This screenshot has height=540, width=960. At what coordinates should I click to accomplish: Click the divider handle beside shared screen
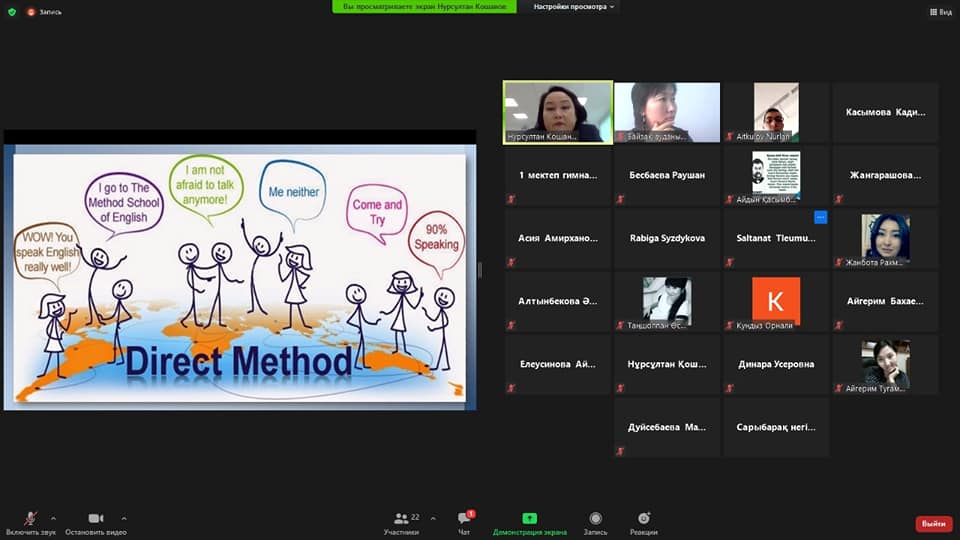[479, 270]
